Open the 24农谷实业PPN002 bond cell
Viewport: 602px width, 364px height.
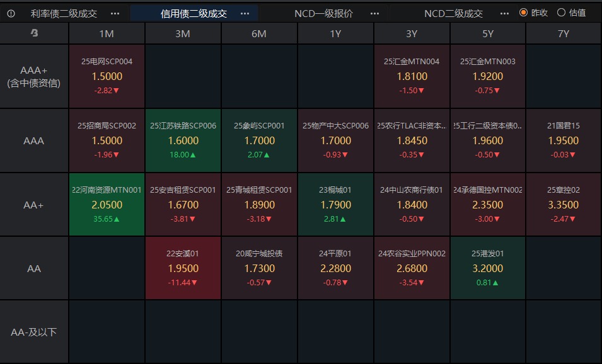(x=412, y=268)
